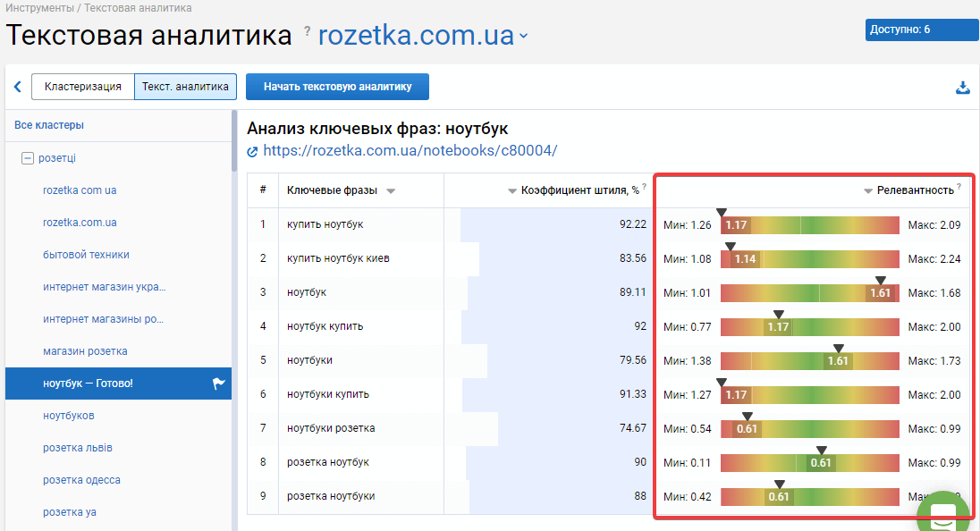This screenshot has width=980, height=531.
Task: Select the ноутбук — Готово! cluster
Action: (x=118, y=383)
